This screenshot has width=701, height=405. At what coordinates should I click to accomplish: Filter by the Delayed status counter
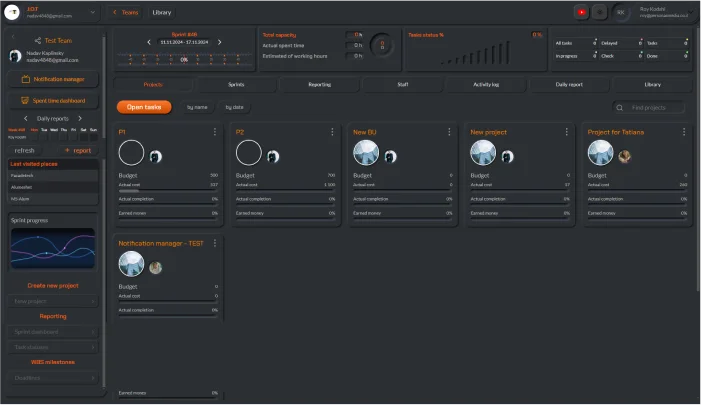(621, 43)
